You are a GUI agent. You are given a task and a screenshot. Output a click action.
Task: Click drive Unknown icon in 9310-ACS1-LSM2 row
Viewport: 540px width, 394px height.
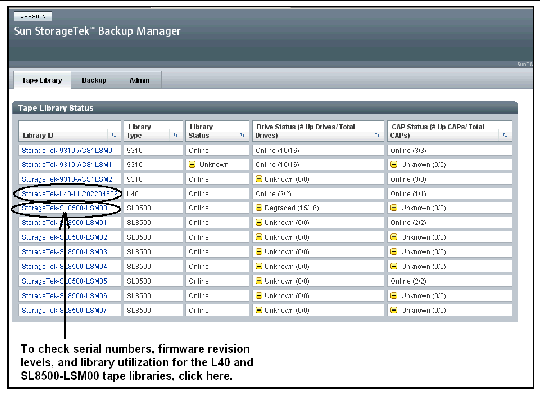click(x=259, y=179)
